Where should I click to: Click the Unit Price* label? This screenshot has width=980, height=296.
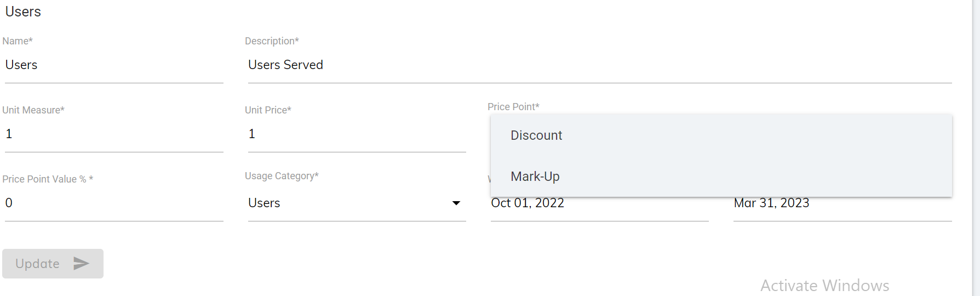click(268, 110)
